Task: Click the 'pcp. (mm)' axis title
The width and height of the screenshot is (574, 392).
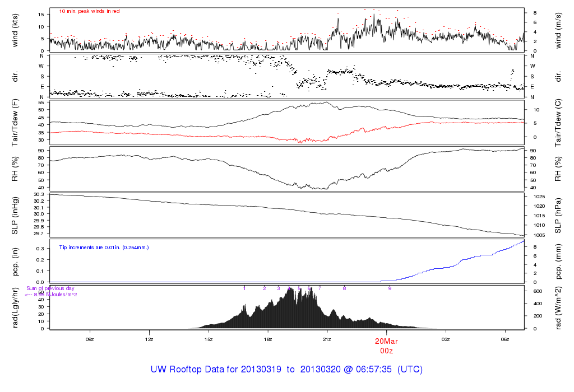Action: tap(558, 262)
